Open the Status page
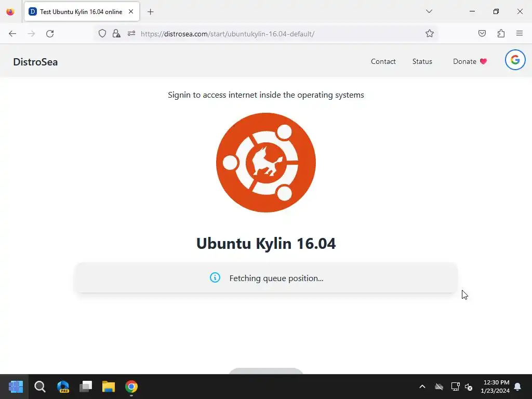Image resolution: width=532 pixels, height=399 pixels. click(x=422, y=61)
